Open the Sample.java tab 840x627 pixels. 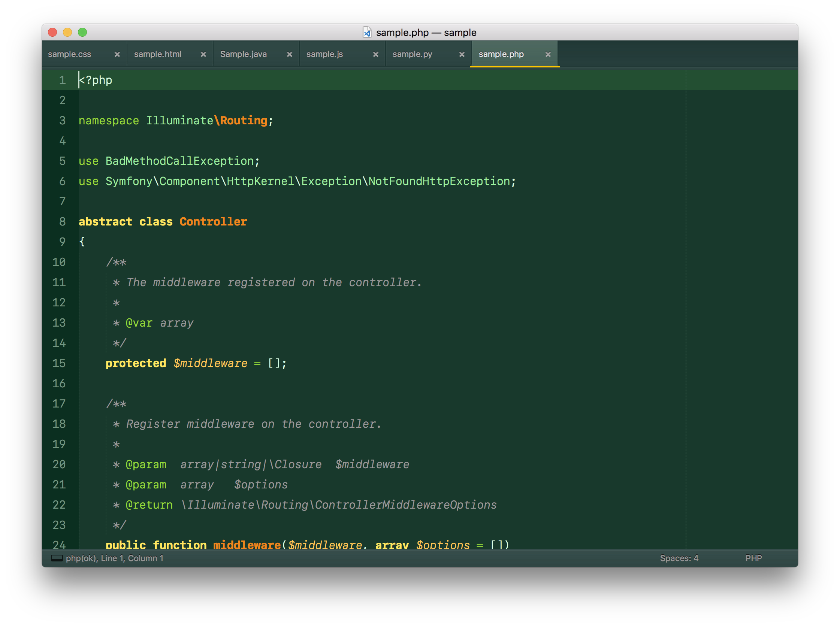(243, 54)
